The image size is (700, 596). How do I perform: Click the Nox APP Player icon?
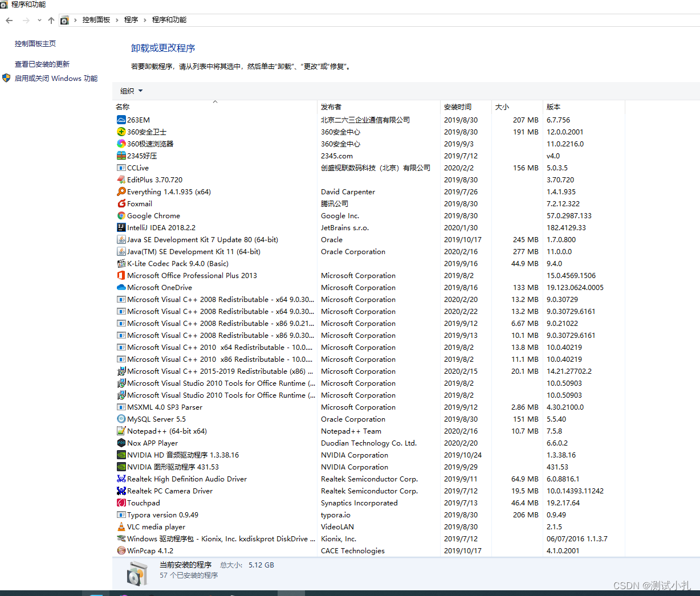point(121,443)
